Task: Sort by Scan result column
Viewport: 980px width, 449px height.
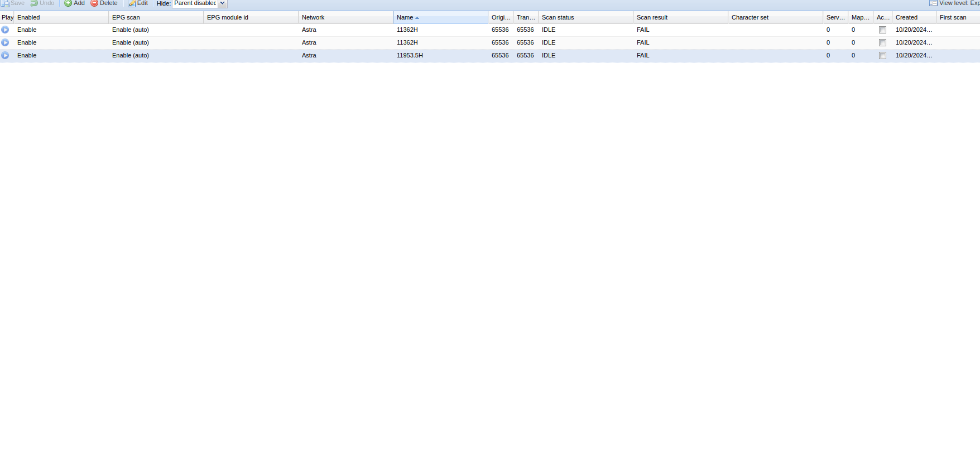Action: coord(681,17)
